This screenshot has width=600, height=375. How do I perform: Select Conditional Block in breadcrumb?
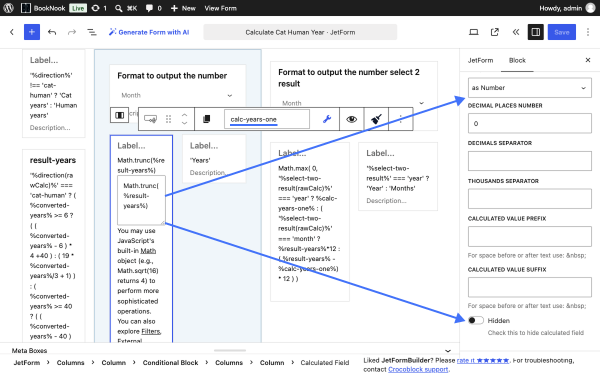170,362
